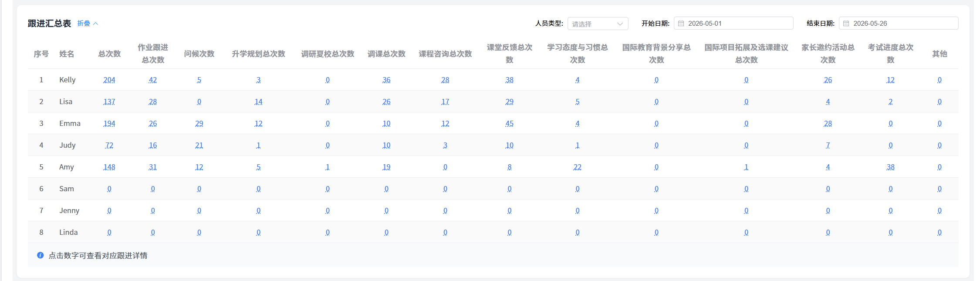Click the 课程咨询总次数 column header
The image size is (980, 281).
[x=445, y=54]
